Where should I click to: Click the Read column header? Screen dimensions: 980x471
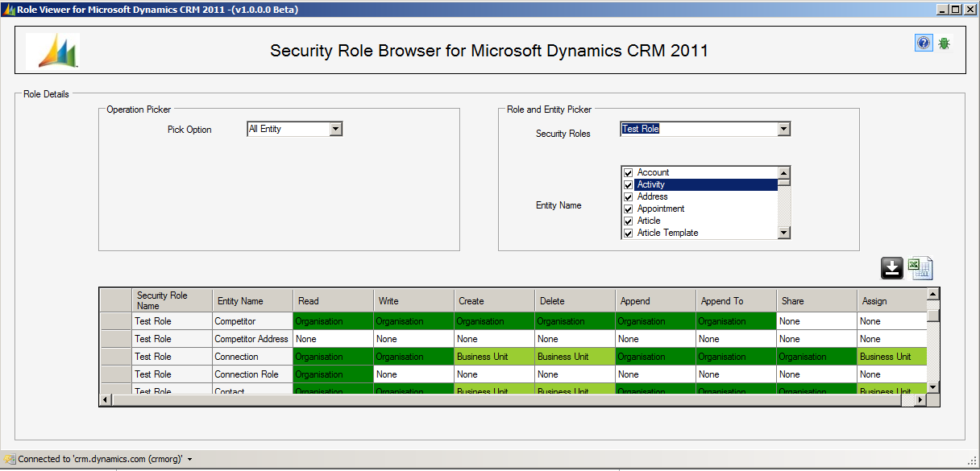tap(333, 300)
